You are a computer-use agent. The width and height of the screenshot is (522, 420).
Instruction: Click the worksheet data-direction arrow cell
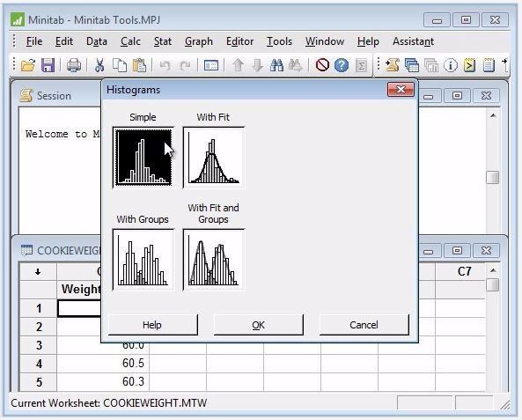[x=38, y=272]
